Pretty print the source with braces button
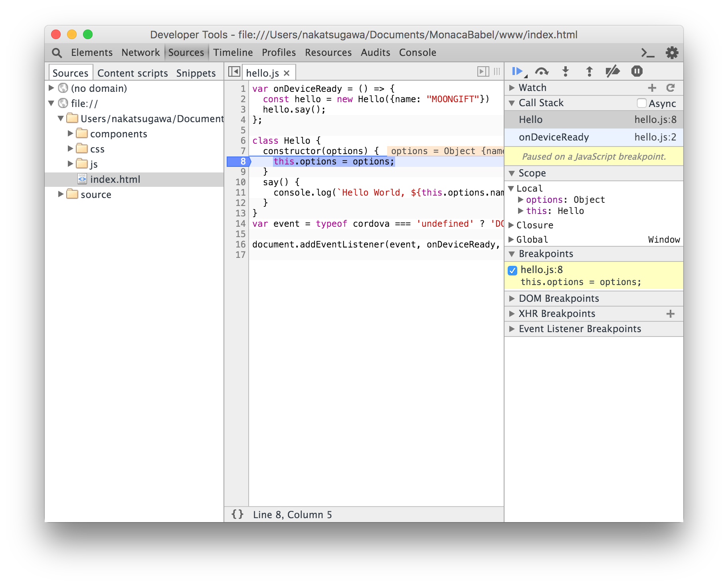 tap(237, 514)
